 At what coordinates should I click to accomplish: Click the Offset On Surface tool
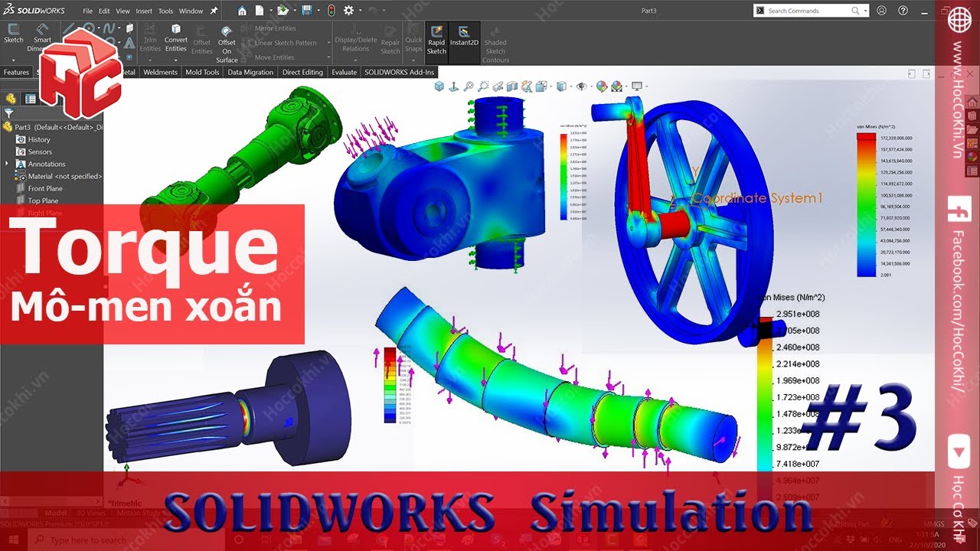coord(227,43)
